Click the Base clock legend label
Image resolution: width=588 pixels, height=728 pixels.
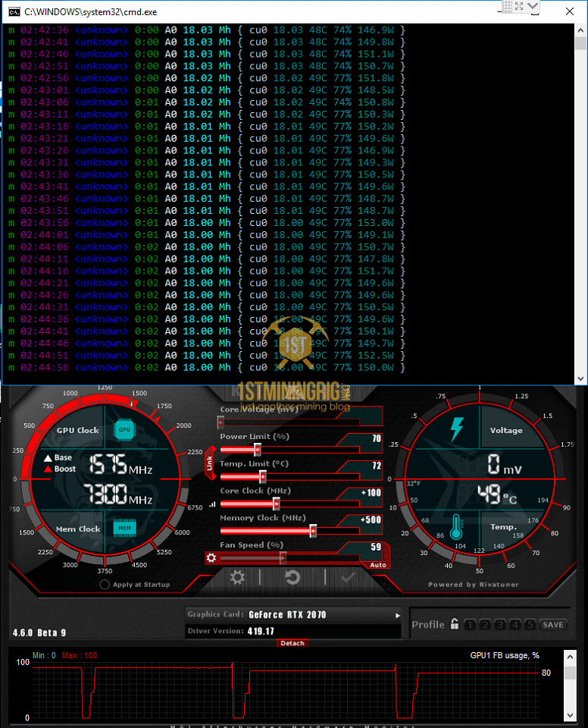63,458
